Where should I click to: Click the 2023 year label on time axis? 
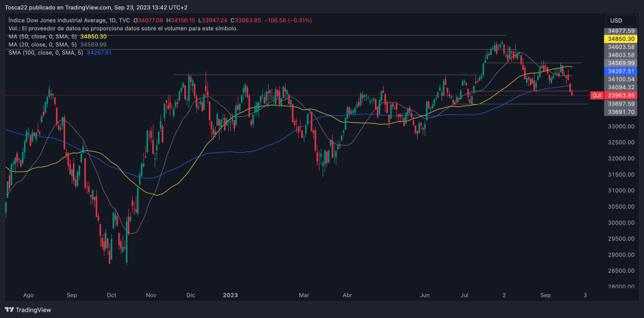tap(231, 294)
